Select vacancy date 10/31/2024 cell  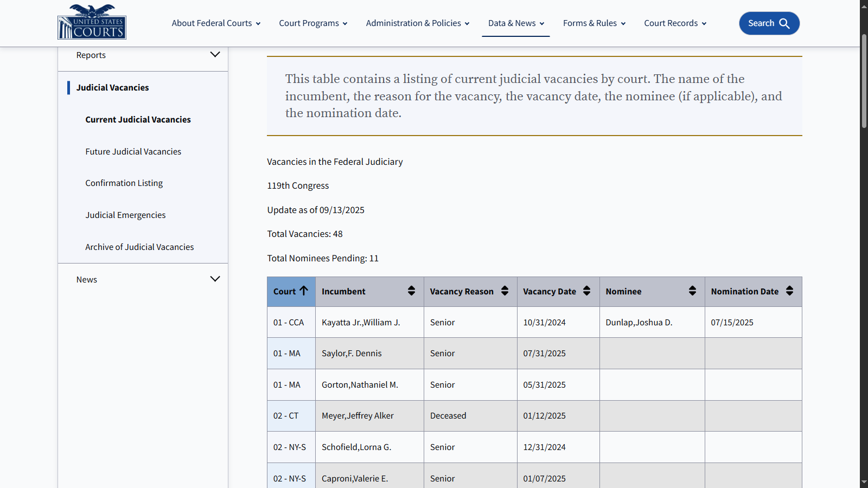(558, 323)
